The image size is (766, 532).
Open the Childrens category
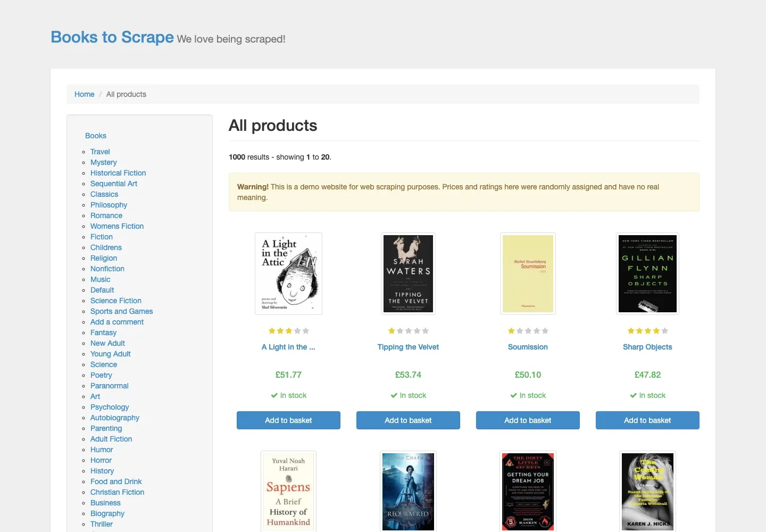point(106,247)
